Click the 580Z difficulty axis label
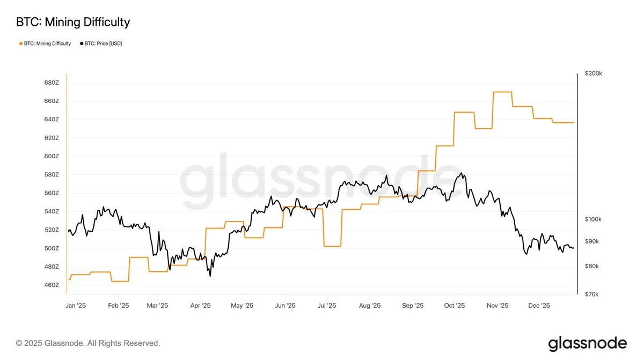 52,175
